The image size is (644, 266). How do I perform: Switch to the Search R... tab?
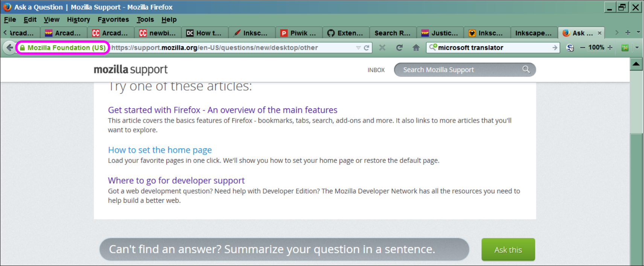(393, 33)
